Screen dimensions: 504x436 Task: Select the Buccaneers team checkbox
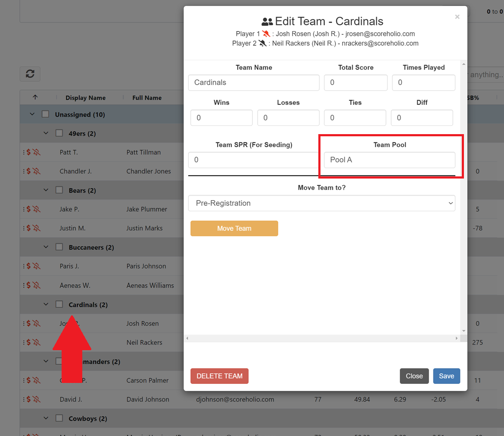[x=59, y=247]
